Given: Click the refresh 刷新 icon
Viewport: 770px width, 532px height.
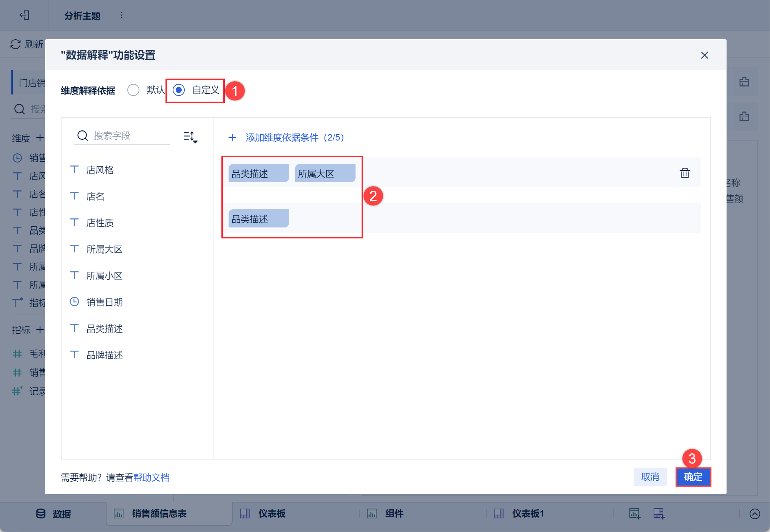Looking at the screenshot, I should tap(15, 44).
